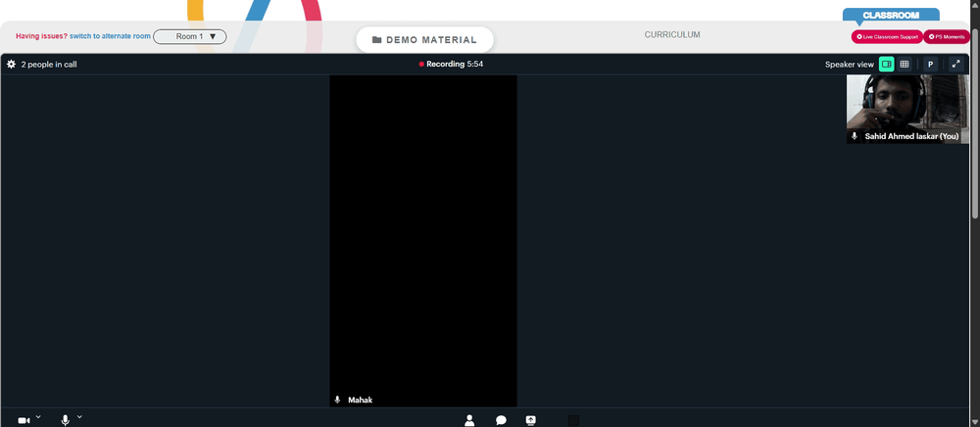Click the dark square toolbar button
This screenshot has height=427, width=980.
(573, 421)
